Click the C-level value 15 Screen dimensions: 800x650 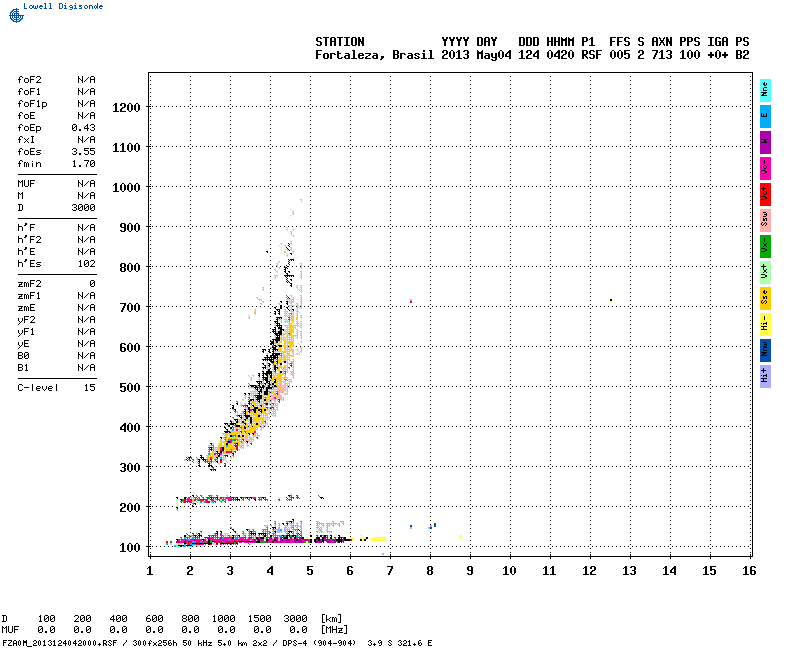(x=89, y=388)
